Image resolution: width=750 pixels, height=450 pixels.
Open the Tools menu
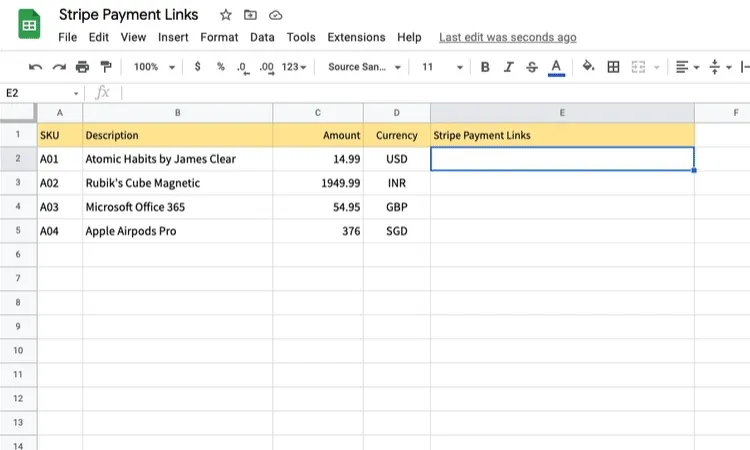coord(301,37)
